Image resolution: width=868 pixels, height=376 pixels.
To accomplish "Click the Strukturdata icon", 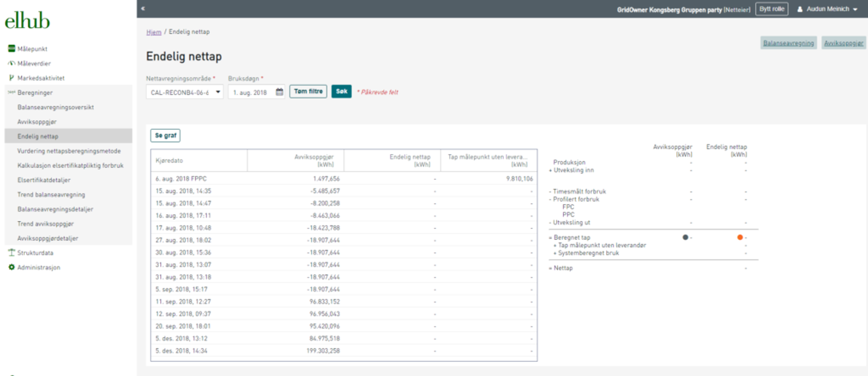I will click(12, 252).
